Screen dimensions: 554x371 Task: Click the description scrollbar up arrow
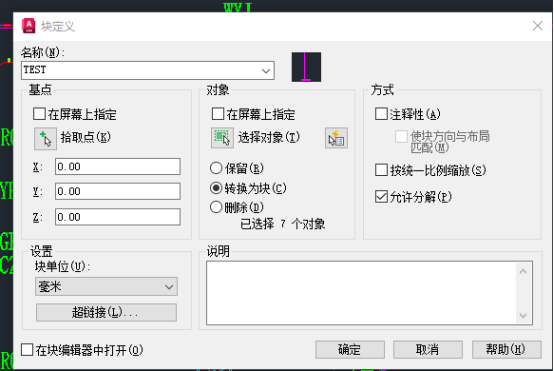coord(523,271)
